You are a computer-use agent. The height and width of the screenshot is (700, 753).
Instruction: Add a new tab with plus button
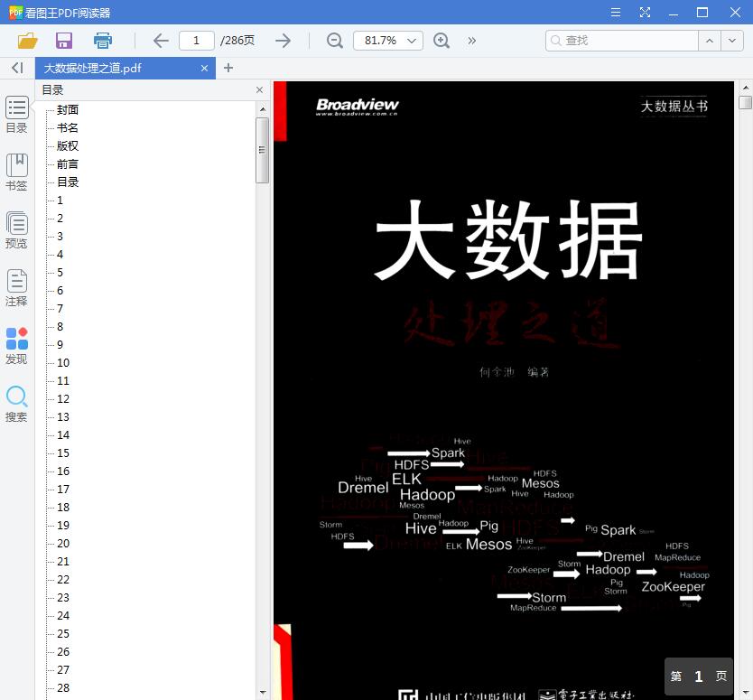pos(228,68)
